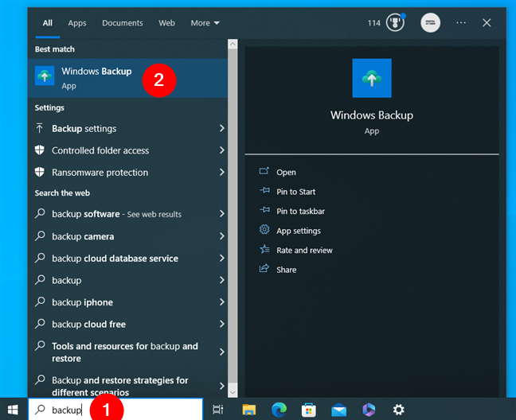The width and height of the screenshot is (516, 420).
Task: Open Microsoft Rewards trophy icon
Action: point(395,23)
